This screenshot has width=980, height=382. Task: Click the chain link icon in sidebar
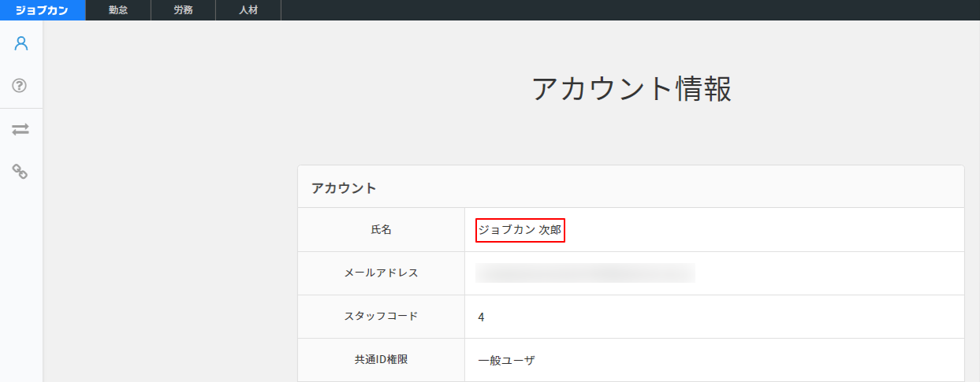20,171
